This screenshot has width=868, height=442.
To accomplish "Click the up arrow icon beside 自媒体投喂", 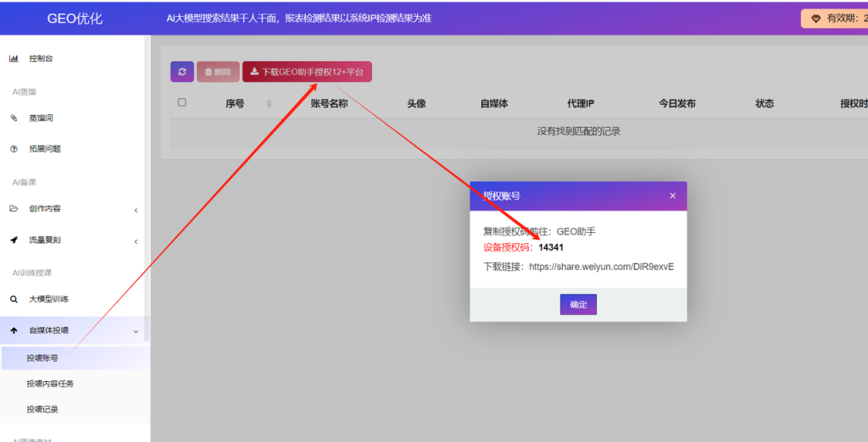I will [14, 331].
